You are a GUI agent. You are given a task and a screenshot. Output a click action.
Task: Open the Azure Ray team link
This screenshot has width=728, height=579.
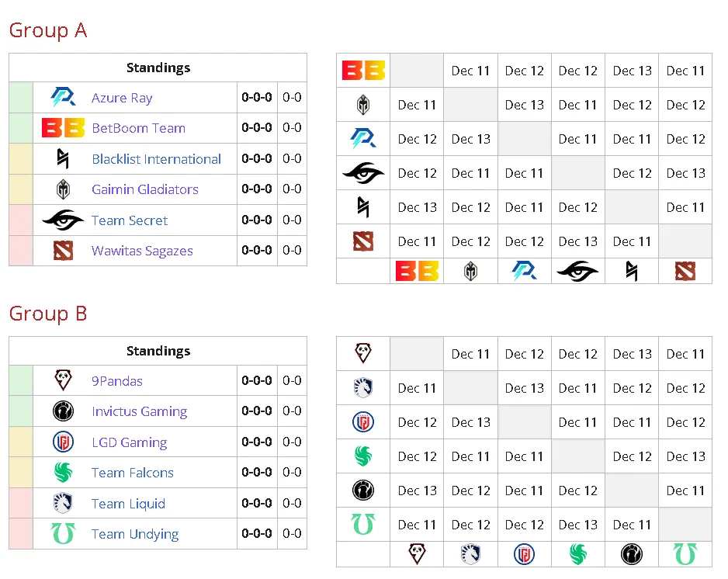(122, 98)
